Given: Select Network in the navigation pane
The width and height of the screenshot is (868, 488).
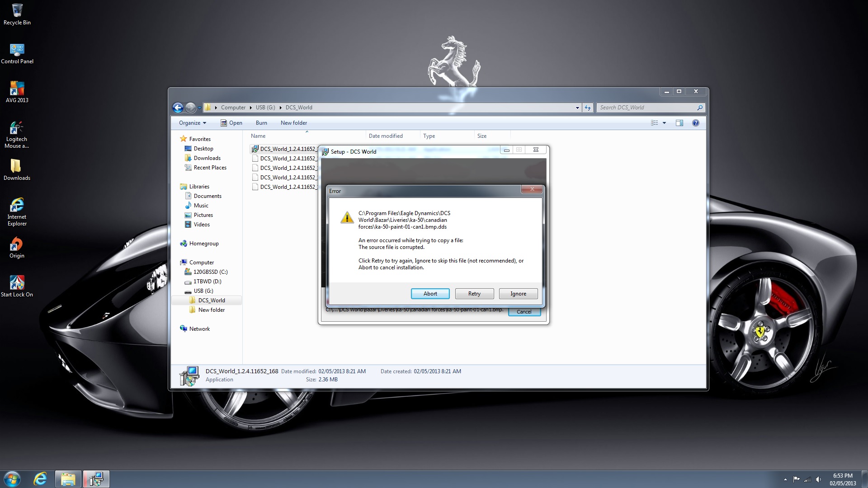Looking at the screenshot, I should click(195, 329).
